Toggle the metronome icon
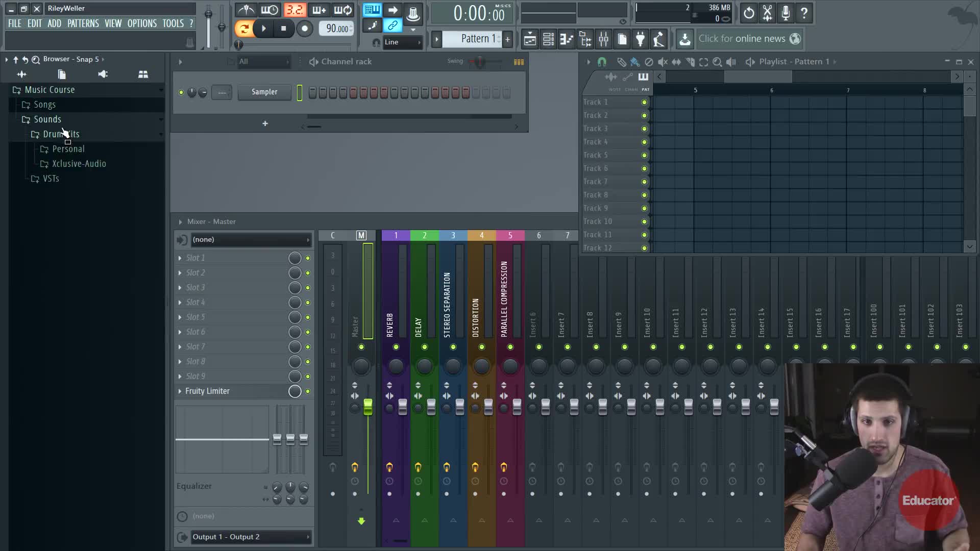980x551 pixels. [247, 10]
